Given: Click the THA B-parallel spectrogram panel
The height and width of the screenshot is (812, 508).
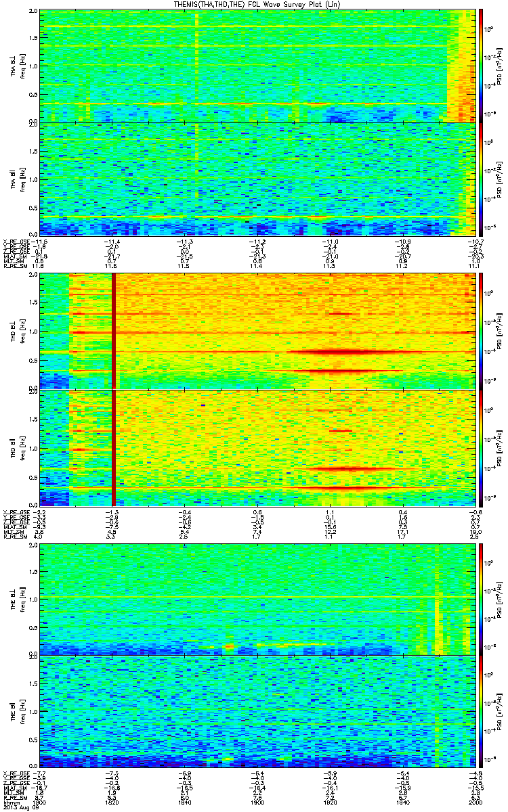Looking at the screenshot, I should (x=258, y=179).
